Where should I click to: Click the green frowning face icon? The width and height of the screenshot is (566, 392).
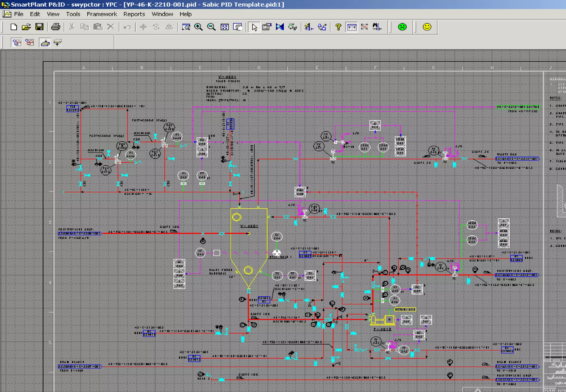pyautogui.click(x=402, y=27)
